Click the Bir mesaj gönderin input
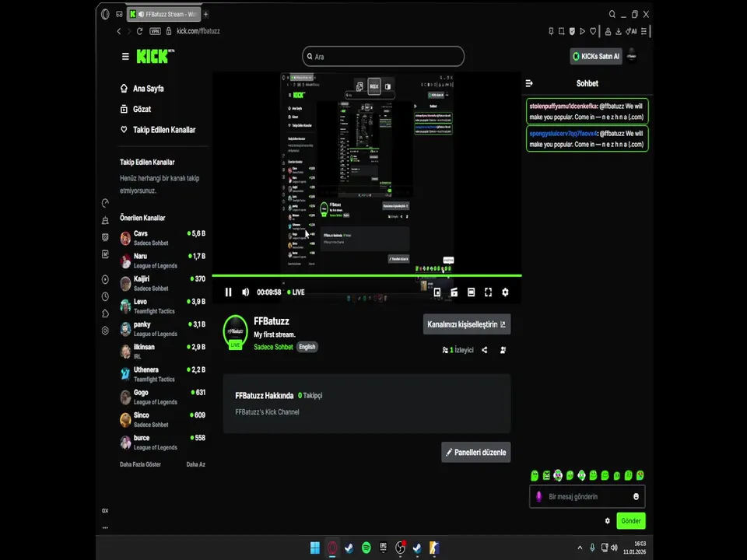747x560 pixels. click(587, 497)
